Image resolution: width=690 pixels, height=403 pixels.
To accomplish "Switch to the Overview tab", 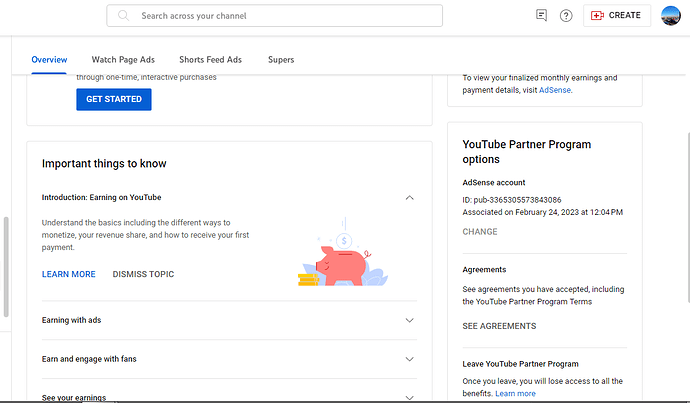I will 49,59.
